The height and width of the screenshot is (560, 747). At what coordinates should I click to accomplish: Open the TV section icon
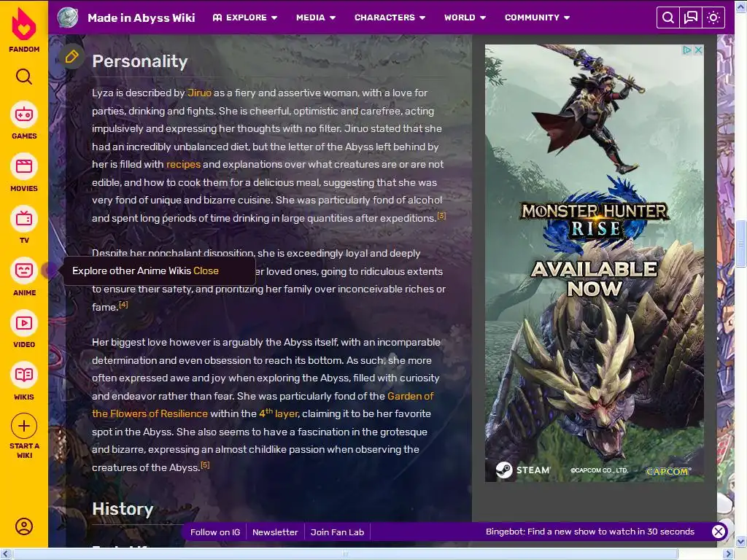[24, 219]
